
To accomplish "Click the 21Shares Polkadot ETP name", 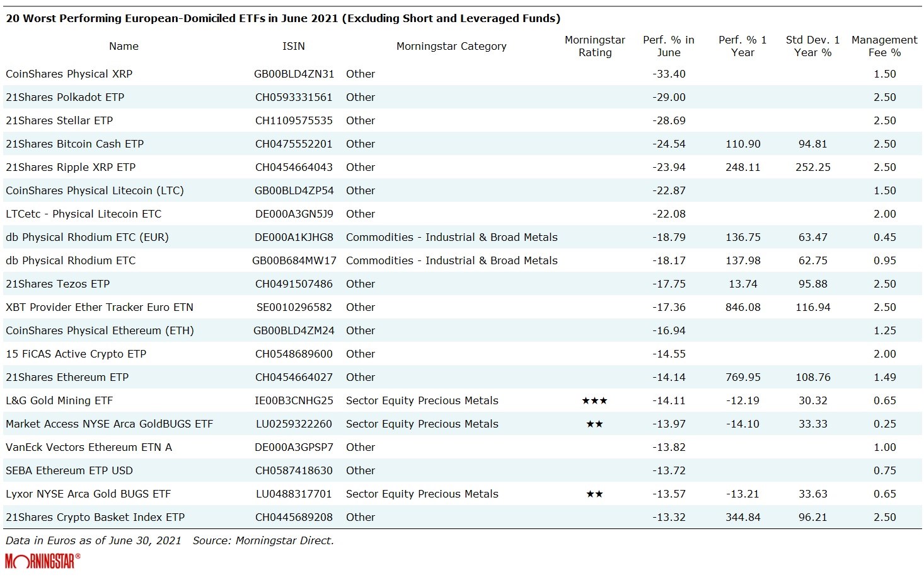I will [x=65, y=97].
